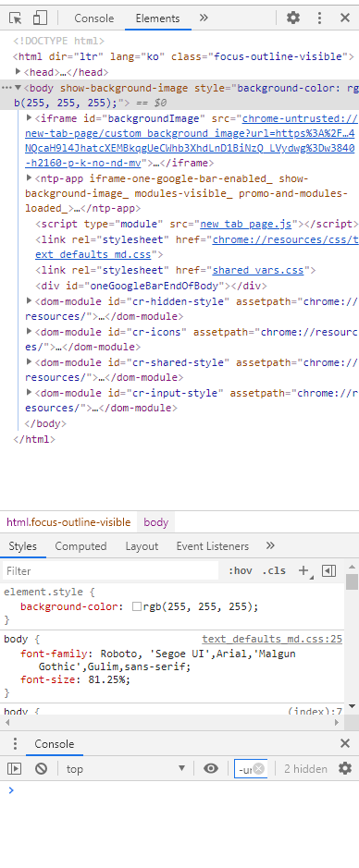Open the Layout pane tab
This screenshot has width=359, height=868.
[142, 546]
